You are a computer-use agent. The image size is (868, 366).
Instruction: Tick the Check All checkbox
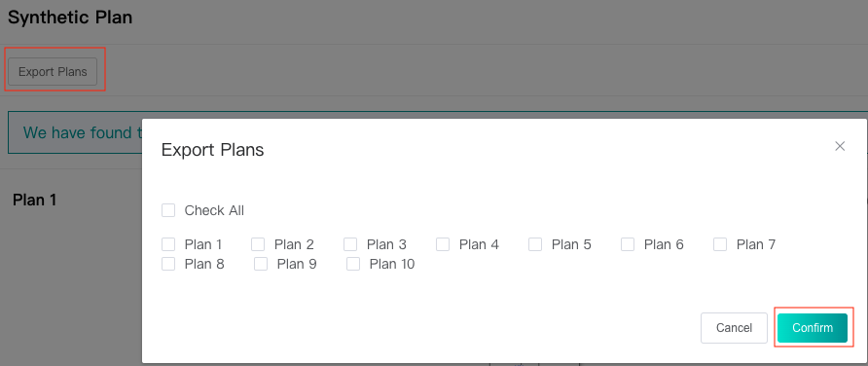(x=168, y=210)
